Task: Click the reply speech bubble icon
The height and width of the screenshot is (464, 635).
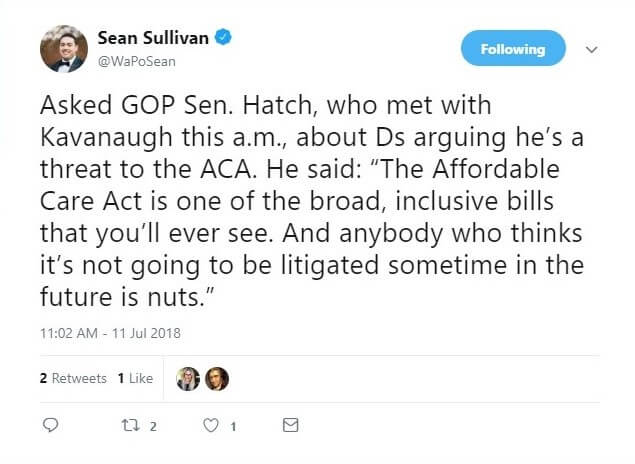Action: 50,425
